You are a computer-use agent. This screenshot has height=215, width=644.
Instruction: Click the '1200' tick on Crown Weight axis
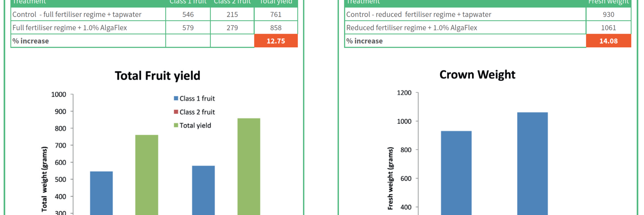404,93
